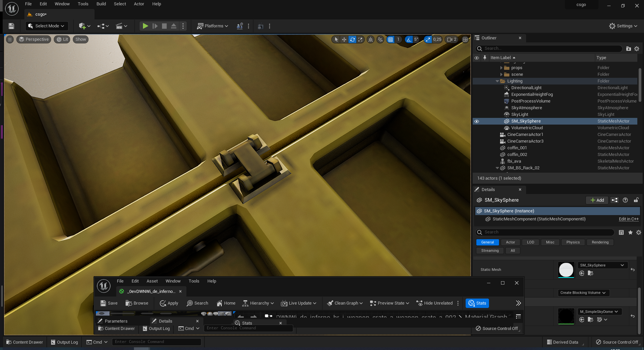Screen dimensions: 644x350
Task: Show only favorite properties star icon
Action: coord(630,232)
